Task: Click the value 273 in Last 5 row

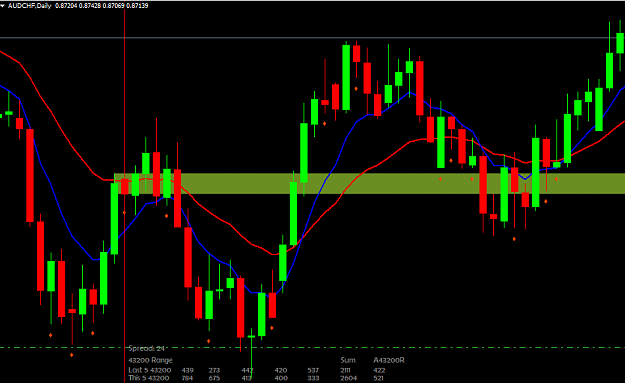Action: point(214,370)
